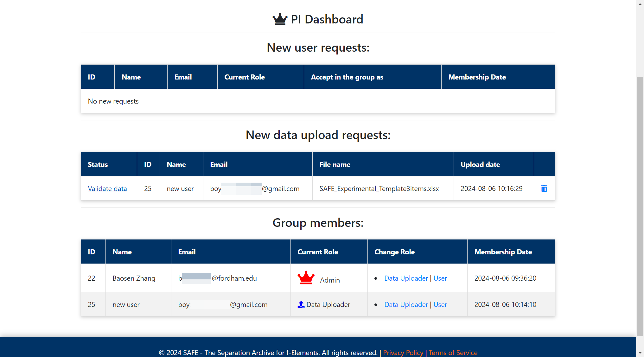The width and height of the screenshot is (644, 357).
Task: Change new user's role to User
Action: coord(440,304)
